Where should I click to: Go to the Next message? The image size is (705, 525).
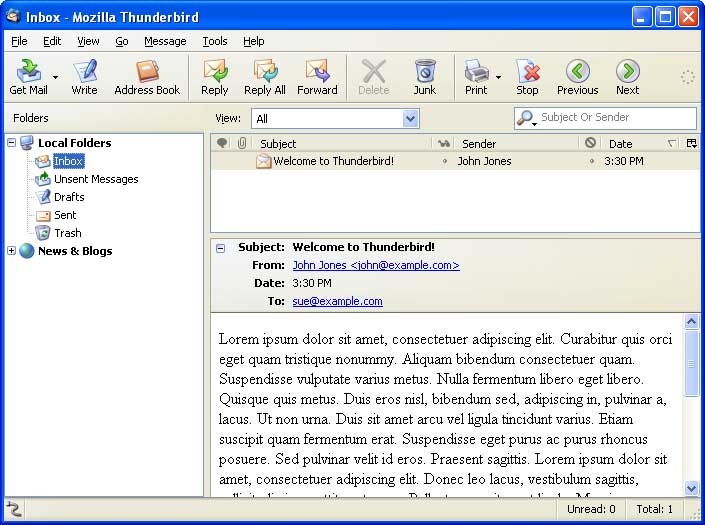click(x=628, y=77)
